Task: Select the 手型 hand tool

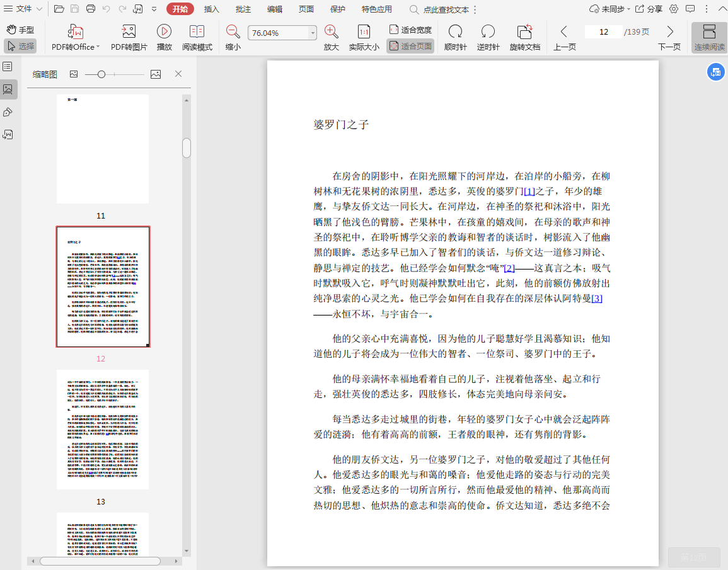Action: tap(20, 30)
